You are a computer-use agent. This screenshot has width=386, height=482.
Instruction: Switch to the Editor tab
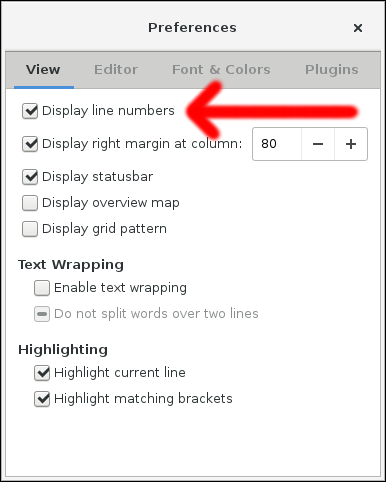coord(116,70)
